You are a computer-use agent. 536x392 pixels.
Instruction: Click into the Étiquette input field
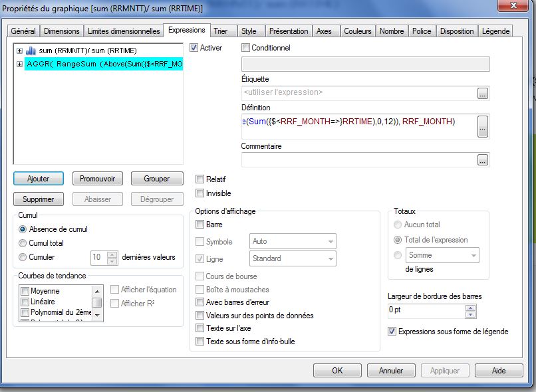359,93
